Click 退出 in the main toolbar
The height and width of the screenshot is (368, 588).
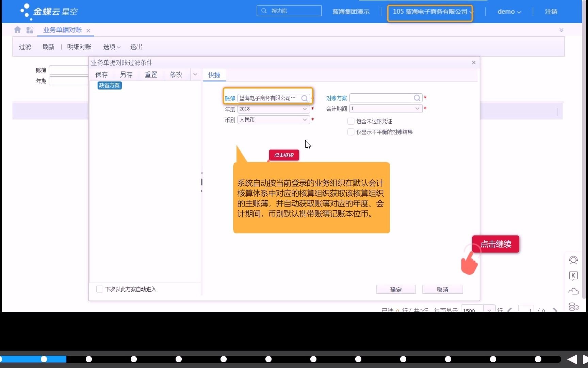(x=136, y=47)
